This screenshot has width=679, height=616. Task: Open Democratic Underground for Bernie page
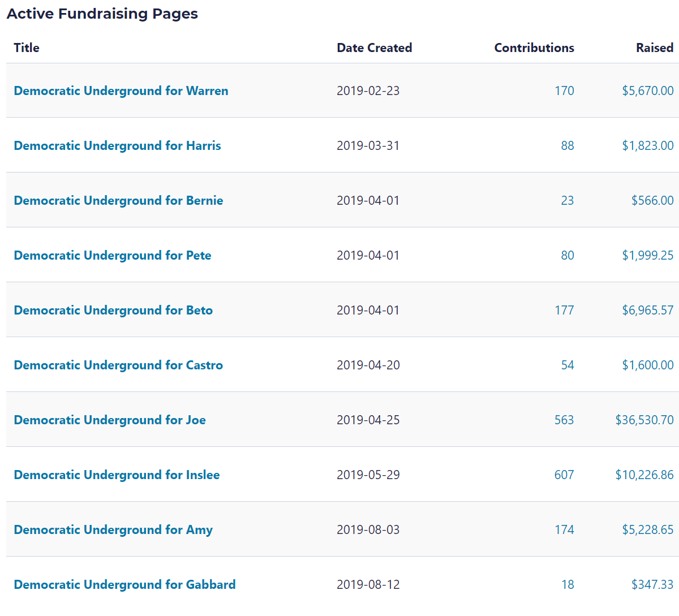tap(118, 200)
